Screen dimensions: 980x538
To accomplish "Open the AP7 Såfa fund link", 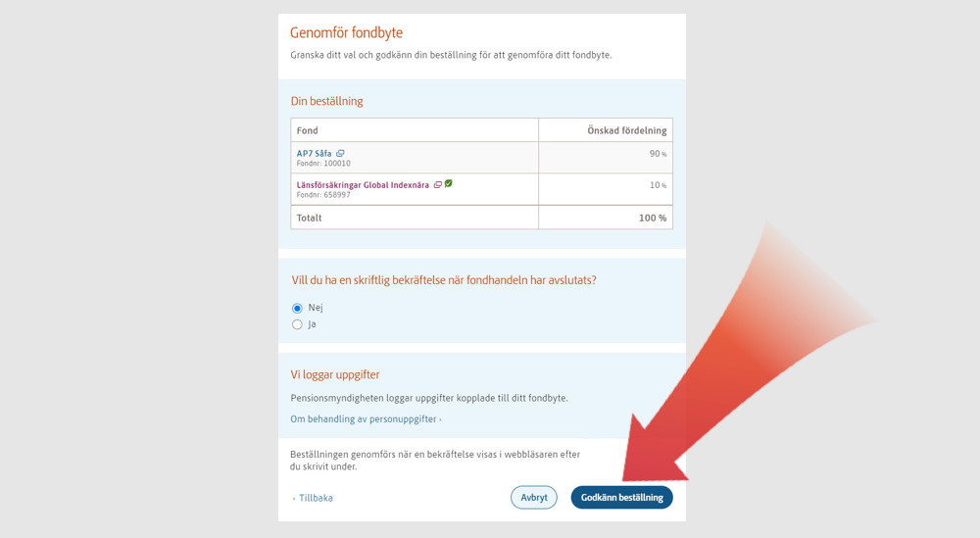I will point(314,154).
